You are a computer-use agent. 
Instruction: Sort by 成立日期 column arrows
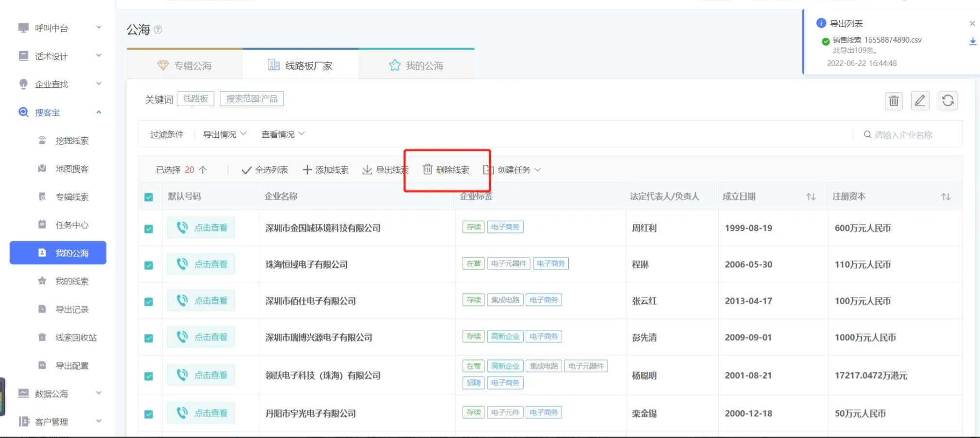[811, 196]
